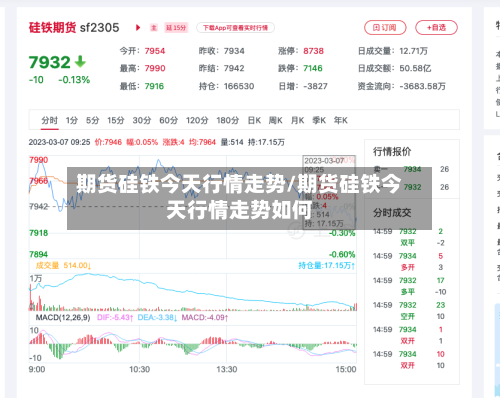Screen dimensions: 500x398
Task: Click the 双平 trade type entry
Action: pos(408,243)
